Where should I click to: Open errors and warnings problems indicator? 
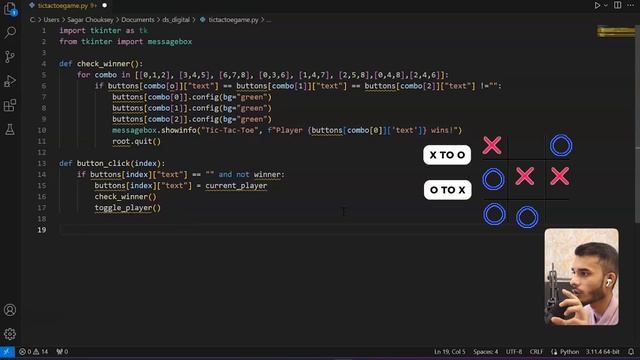[33, 351]
